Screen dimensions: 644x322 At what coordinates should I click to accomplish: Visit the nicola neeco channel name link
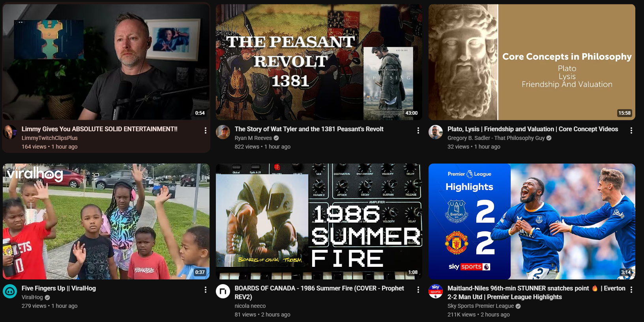(250, 306)
